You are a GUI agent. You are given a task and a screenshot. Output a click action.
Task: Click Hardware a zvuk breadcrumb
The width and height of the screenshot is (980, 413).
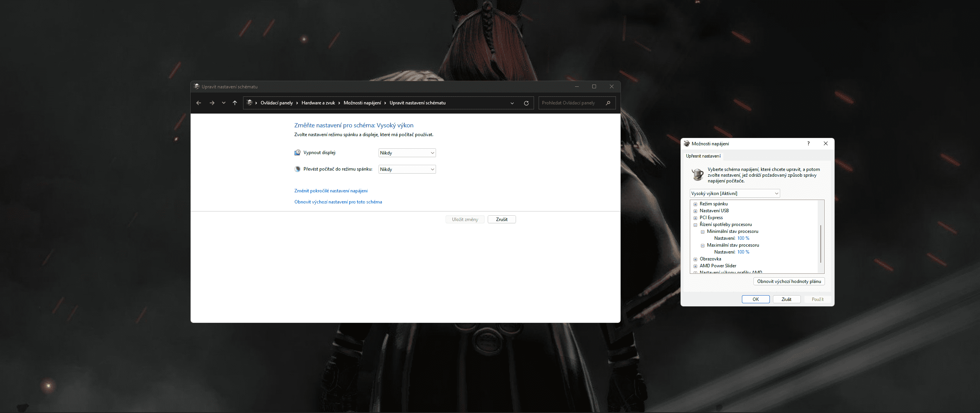click(x=318, y=103)
